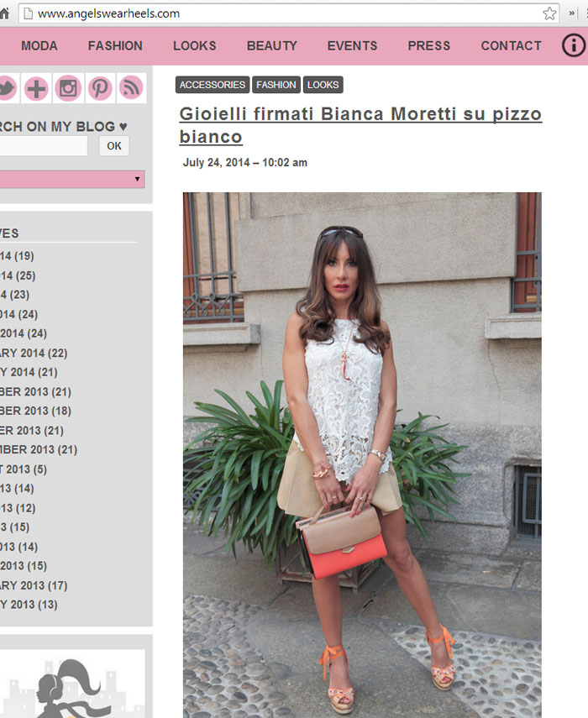Open the BEAUTY menu item

click(272, 46)
